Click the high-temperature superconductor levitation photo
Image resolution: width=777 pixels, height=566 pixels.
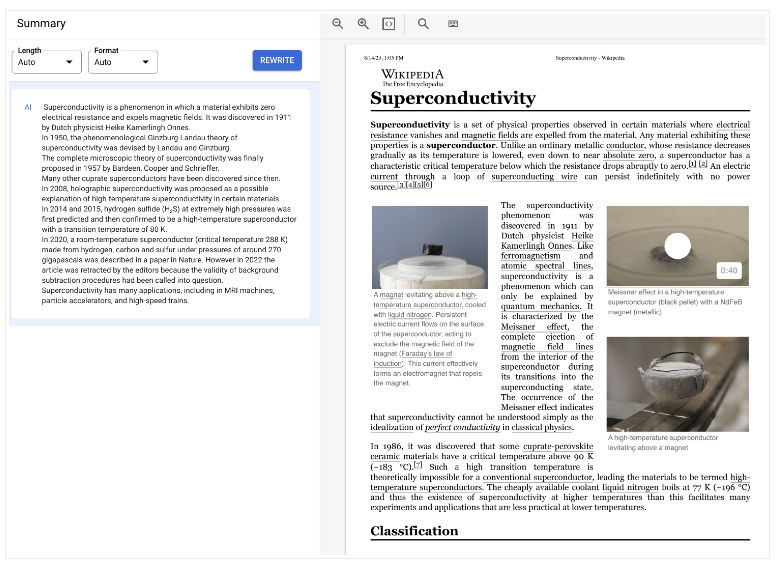[677, 383]
